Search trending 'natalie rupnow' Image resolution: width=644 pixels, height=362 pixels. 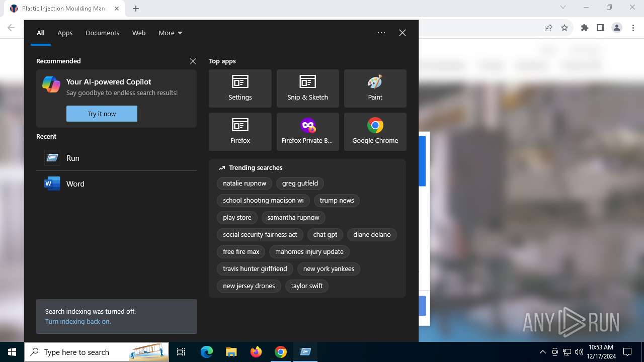coord(245,184)
